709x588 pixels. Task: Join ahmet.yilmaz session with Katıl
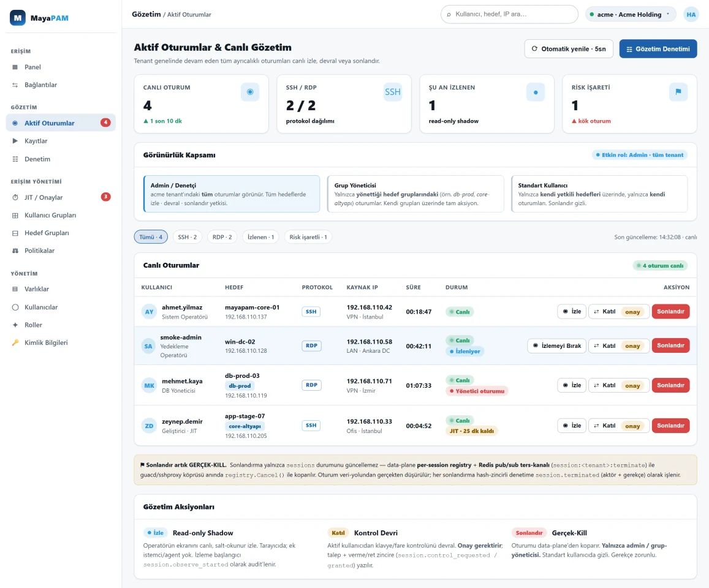[x=618, y=311]
